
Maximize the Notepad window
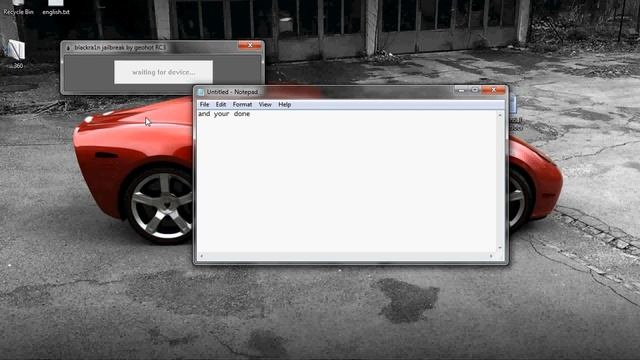click(x=475, y=90)
